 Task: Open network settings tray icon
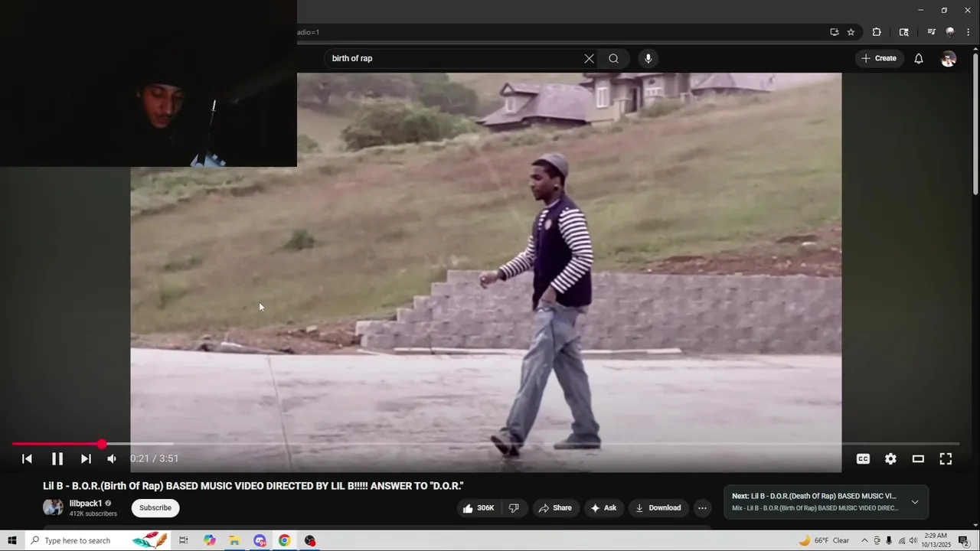901,540
